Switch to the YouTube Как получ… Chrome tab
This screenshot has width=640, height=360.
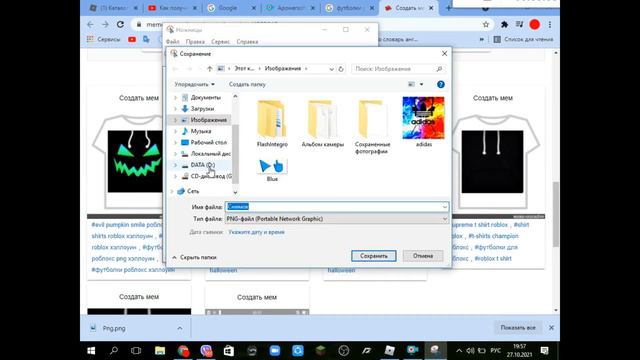click(x=173, y=8)
